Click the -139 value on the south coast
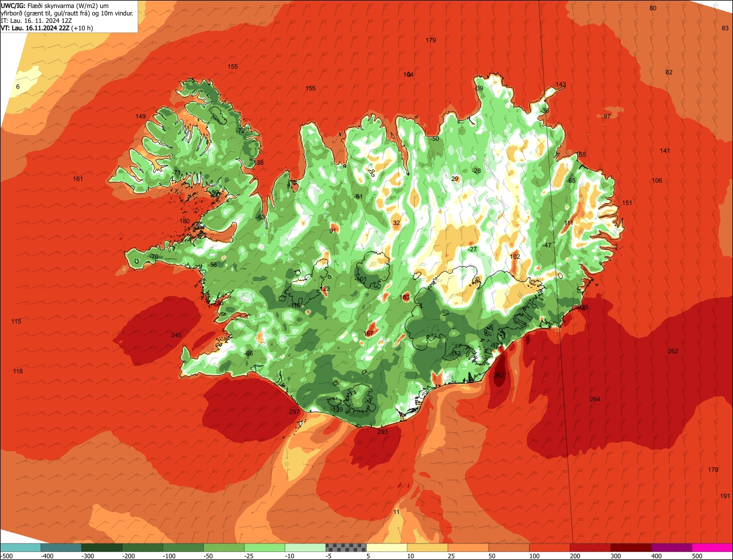Image resolution: width=733 pixels, height=560 pixels. 337,409
